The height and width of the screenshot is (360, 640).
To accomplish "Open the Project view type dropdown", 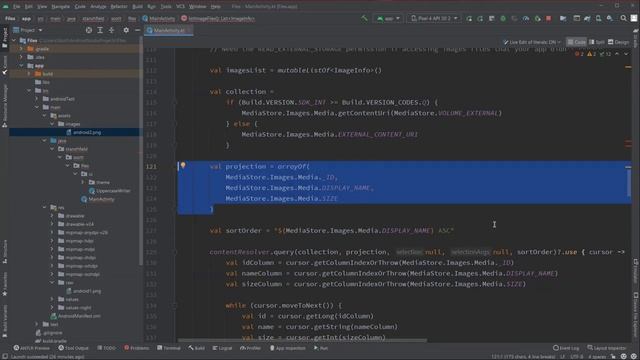I will [x=28, y=30].
